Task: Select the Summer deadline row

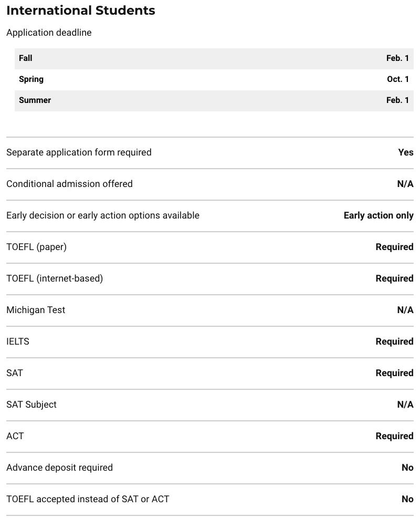Action: point(214,100)
